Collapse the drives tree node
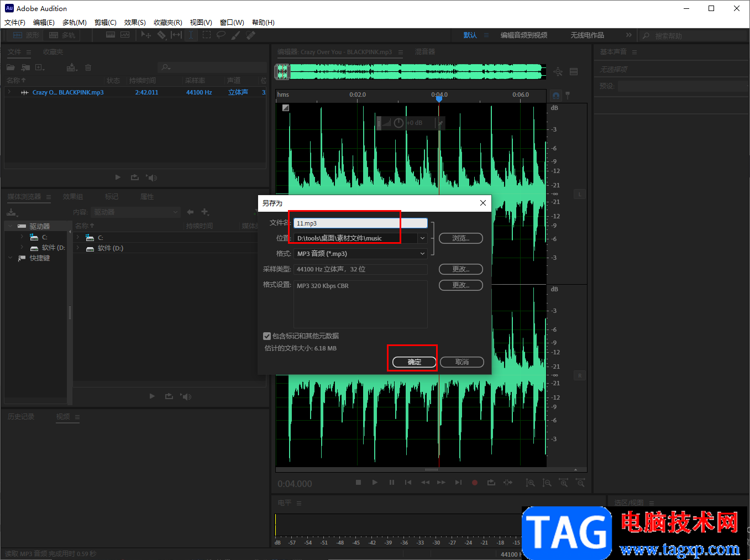The height and width of the screenshot is (560, 750). coord(10,226)
